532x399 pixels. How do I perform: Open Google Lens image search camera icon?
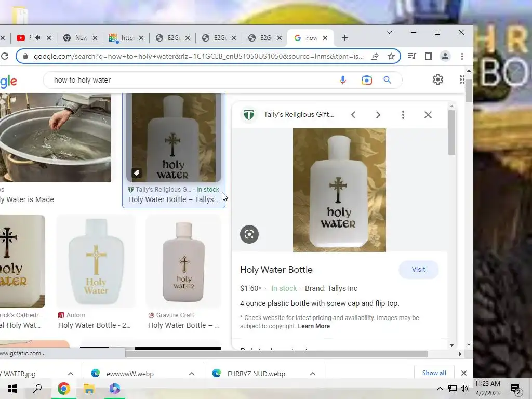(x=366, y=80)
